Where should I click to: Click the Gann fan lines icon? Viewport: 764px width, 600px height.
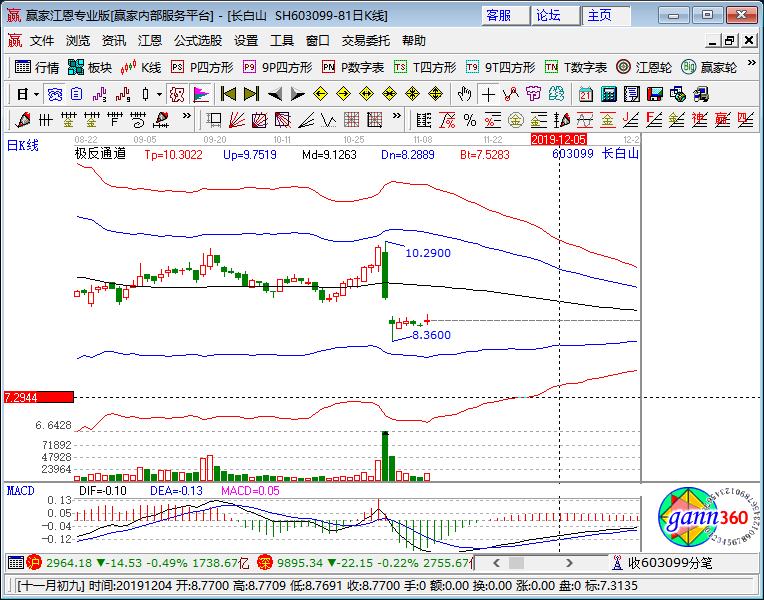tap(236, 120)
